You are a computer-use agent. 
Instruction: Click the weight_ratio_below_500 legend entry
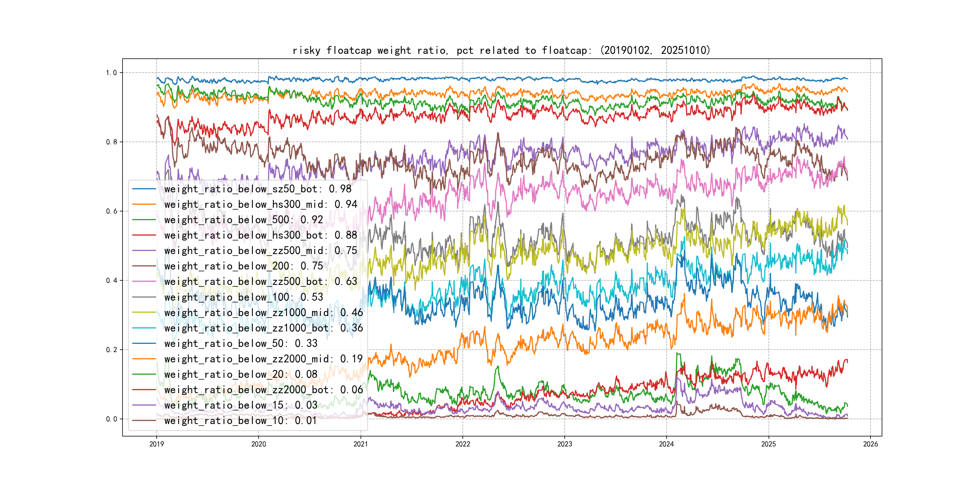pyautogui.click(x=243, y=220)
